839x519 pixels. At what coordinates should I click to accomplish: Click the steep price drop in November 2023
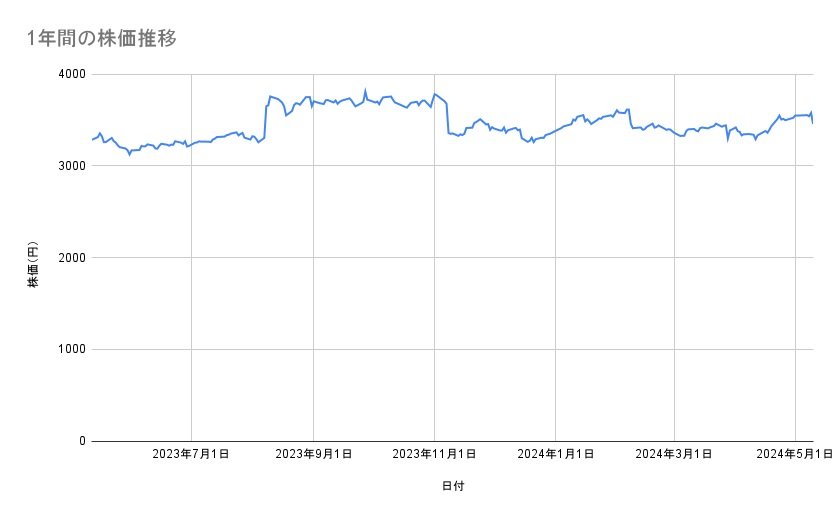(447, 118)
